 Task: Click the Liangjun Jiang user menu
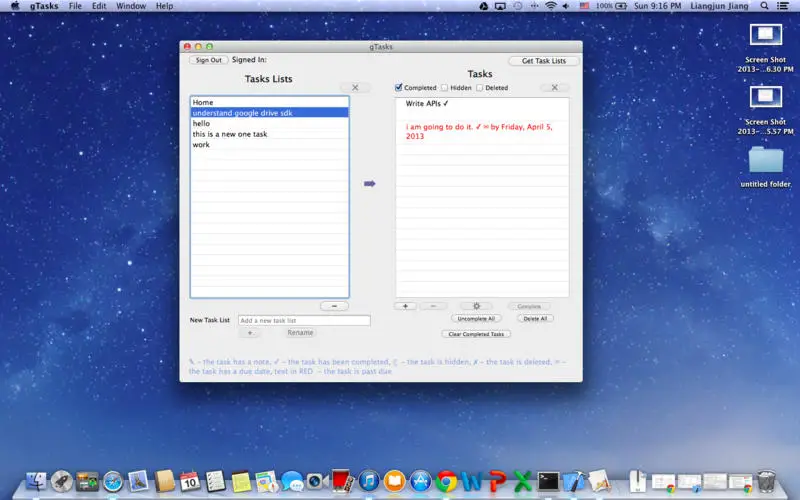point(719,6)
